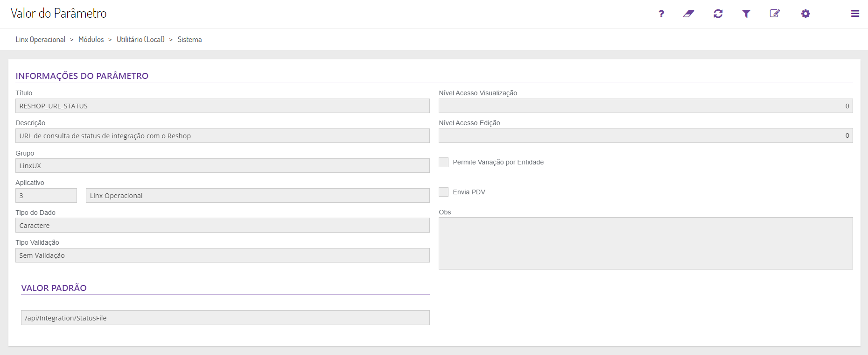Open the help question mark icon

661,14
